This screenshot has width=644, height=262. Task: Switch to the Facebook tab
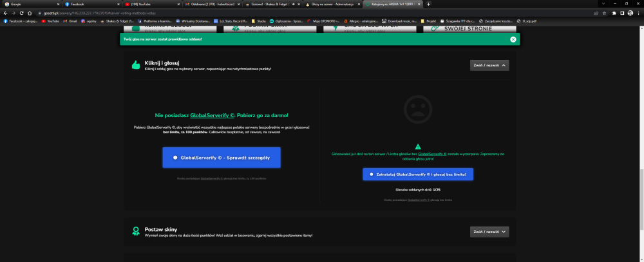91,4
